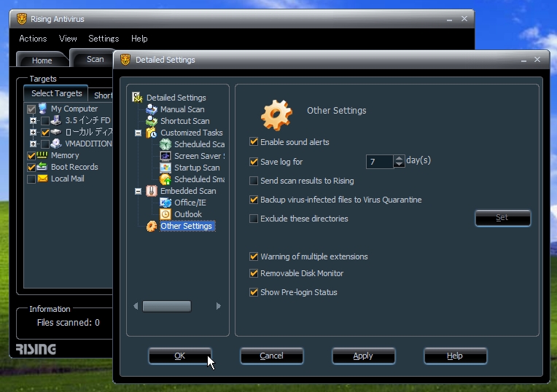Click the Cancel button
This screenshot has width=557, height=392.
271,356
